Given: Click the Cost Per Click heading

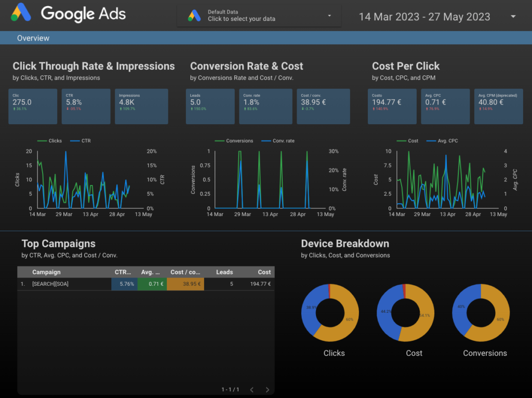Looking at the screenshot, I should 406,66.
